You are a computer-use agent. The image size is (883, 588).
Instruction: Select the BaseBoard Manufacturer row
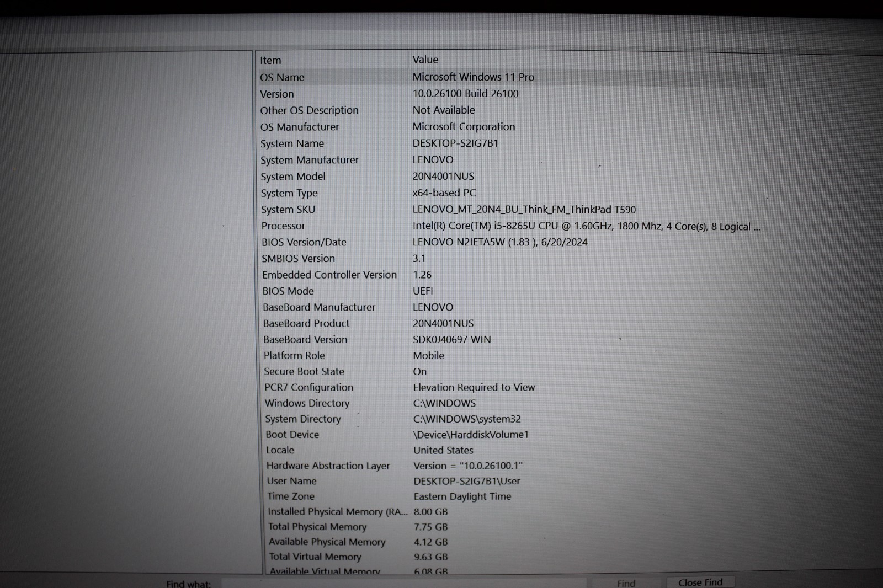pyautogui.click(x=513, y=307)
